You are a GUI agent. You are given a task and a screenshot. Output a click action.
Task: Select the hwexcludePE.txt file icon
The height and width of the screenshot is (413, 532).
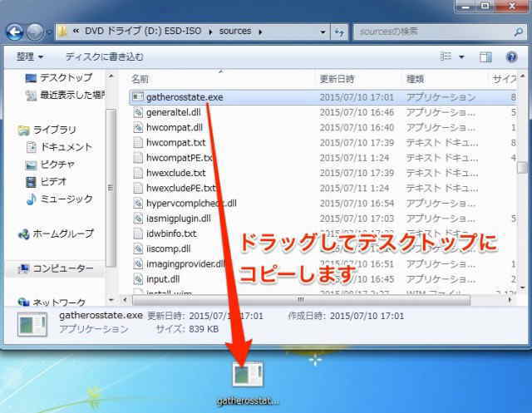138,188
